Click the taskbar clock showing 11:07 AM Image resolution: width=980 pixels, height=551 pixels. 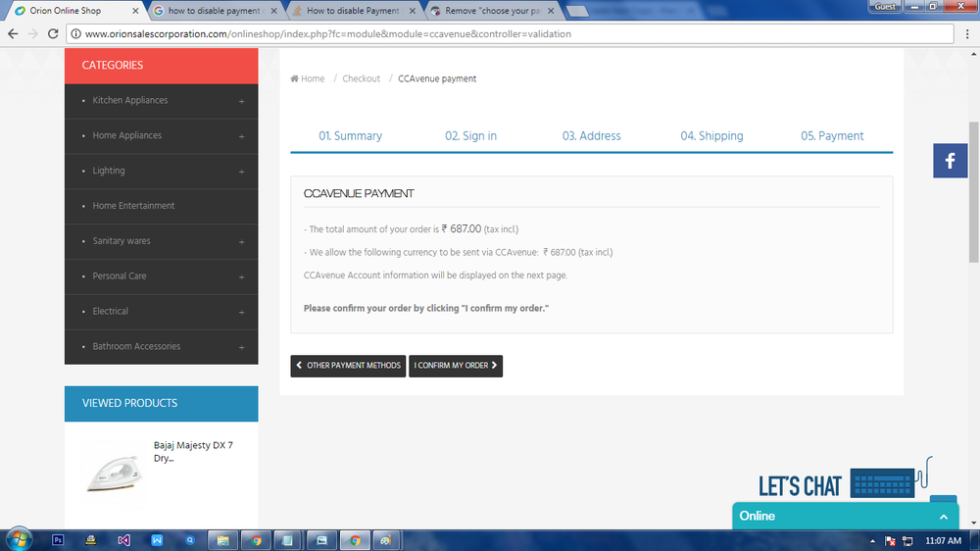click(x=943, y=541)
